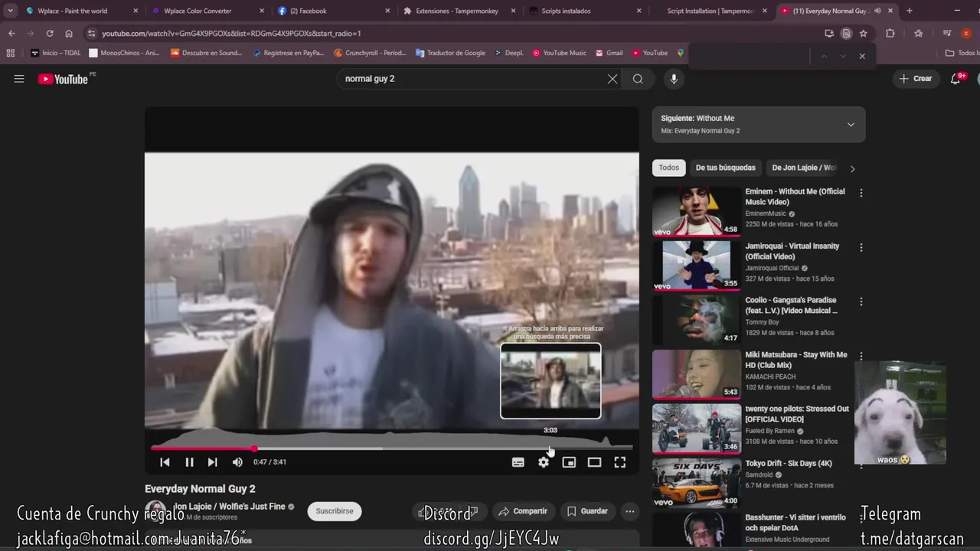Image resolution: width=980 pixels, height=551 pixels.
Task: Switch to the Script Installation tab
Action: click(710, 11)
